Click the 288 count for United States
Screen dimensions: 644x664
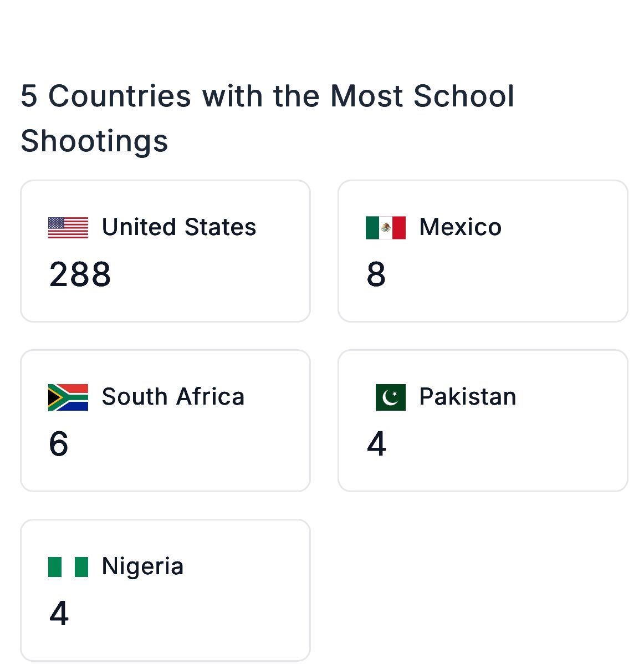click(80, 274)
